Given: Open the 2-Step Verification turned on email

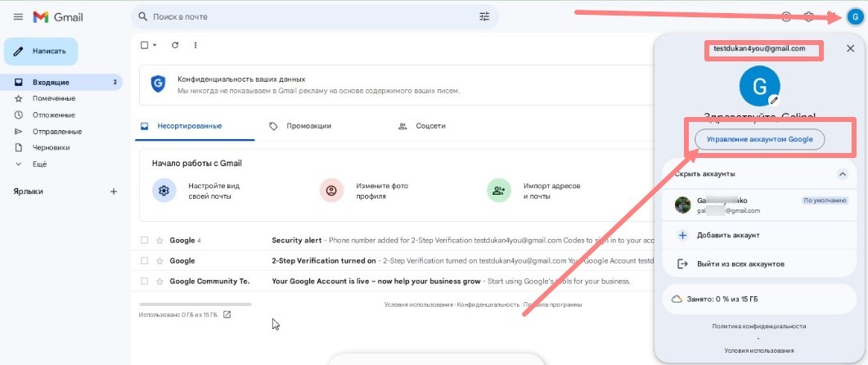Looking at the screenshot, I should 393,261.
